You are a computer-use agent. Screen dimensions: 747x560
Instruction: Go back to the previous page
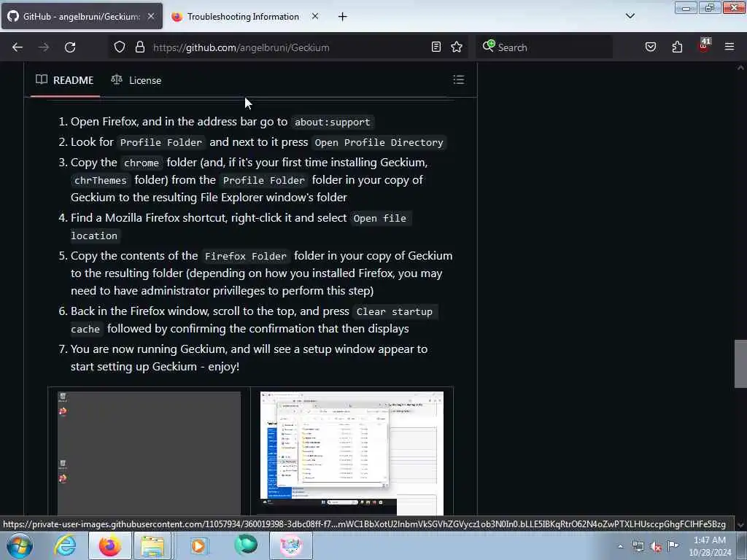pyautogui.click(x=18, y=47)
